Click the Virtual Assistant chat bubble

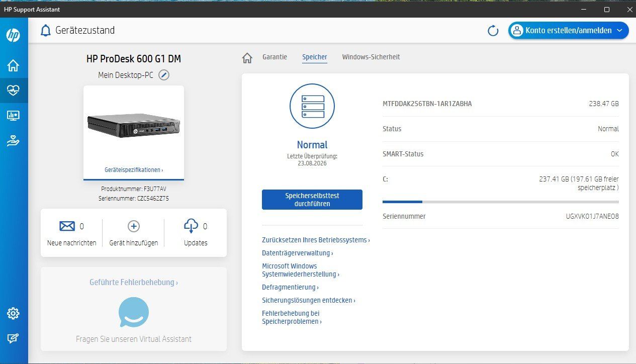pyautogui.click(x=134, y=312)
